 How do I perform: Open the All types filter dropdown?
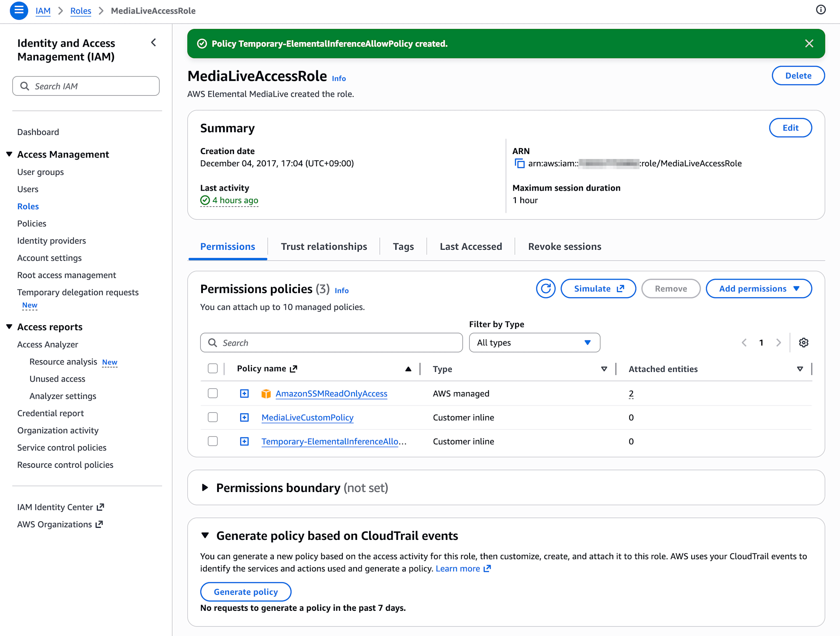pos(534,343)
